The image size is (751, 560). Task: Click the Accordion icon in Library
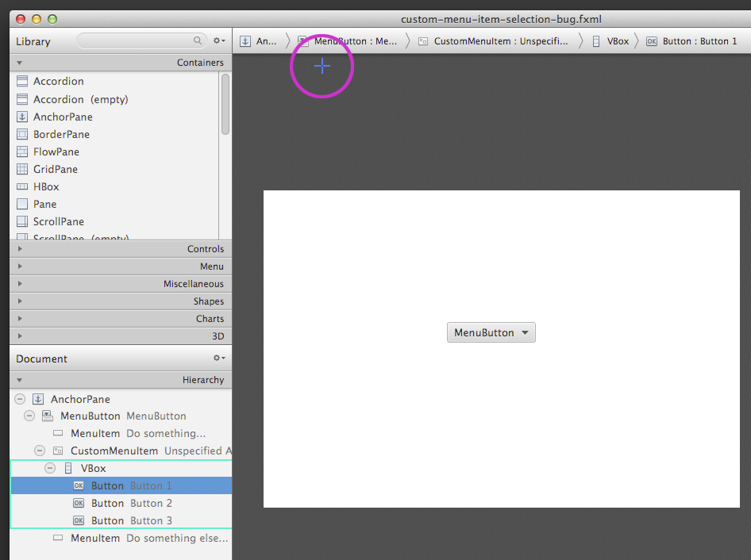[x=22, y=81]
